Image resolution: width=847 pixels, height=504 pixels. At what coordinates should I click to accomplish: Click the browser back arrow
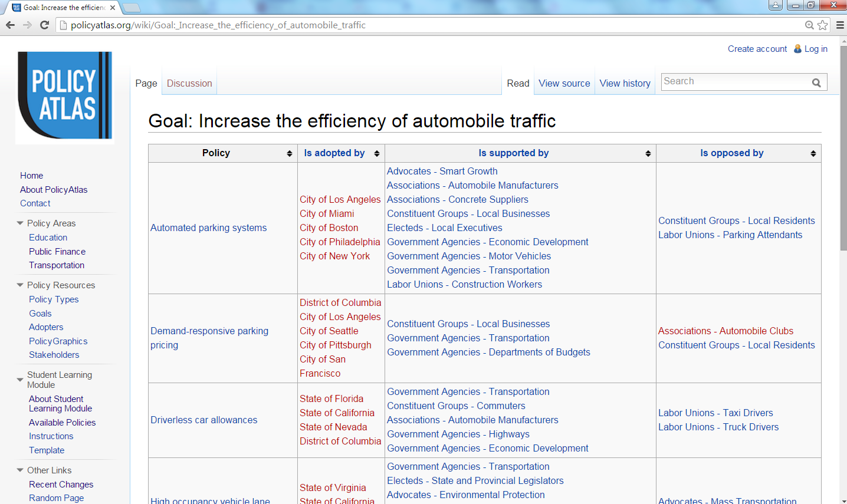(x=10, y=25)
